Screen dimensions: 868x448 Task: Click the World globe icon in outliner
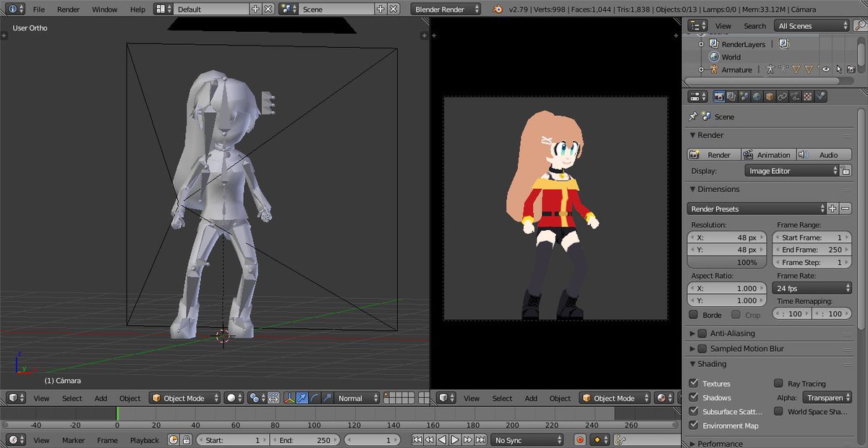click(715, 56)
